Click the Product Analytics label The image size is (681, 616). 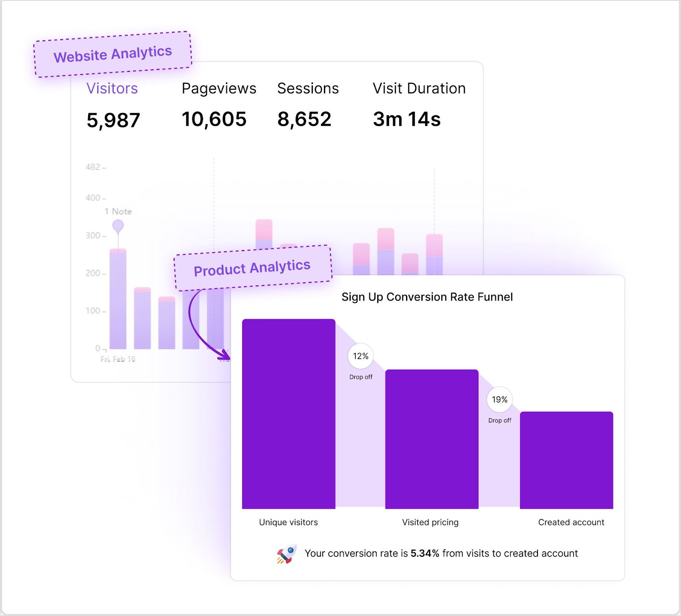pos(252,268)
